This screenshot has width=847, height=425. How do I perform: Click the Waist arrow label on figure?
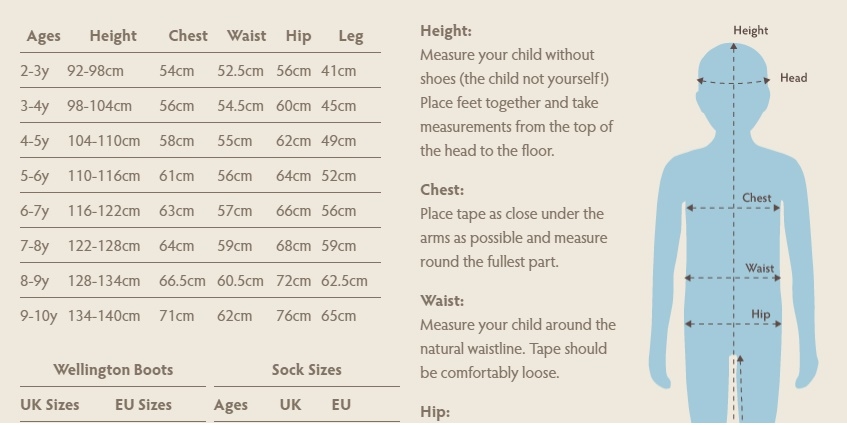click(759, 268)
